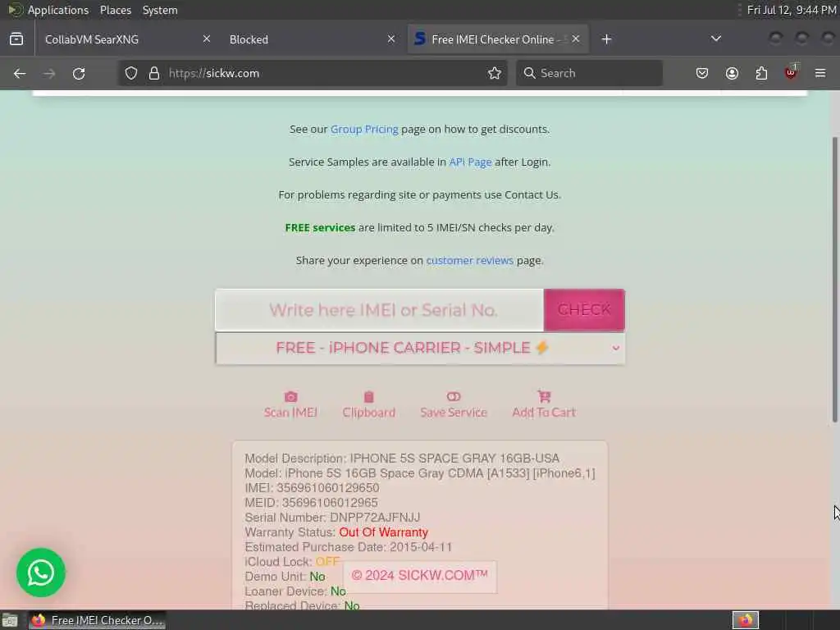Open the extensions puzzle icon
The width and height of the screenshot is (840, 630).
pyautogui.click(x=761, y=73)
